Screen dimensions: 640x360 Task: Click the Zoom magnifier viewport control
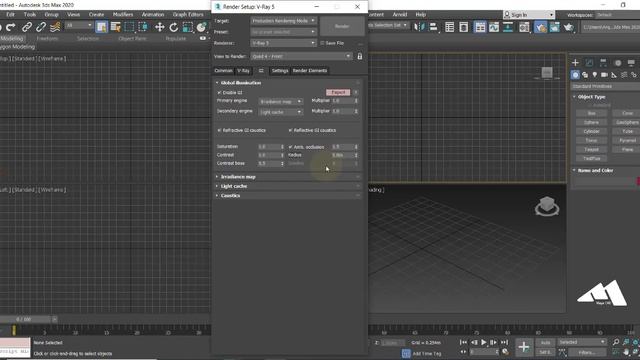616,342
